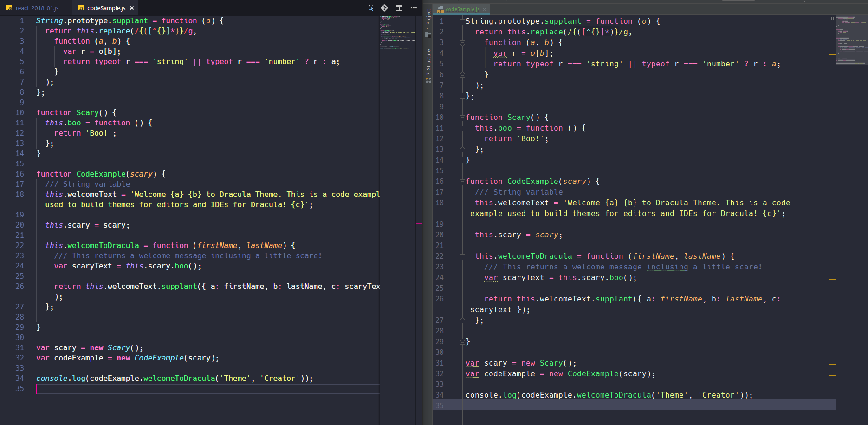The height and width of the screenshot is (425, 868).
Task: Click '/// String variable' comment in VS Code
Action: pyautogui.click(x=88, y=184)
